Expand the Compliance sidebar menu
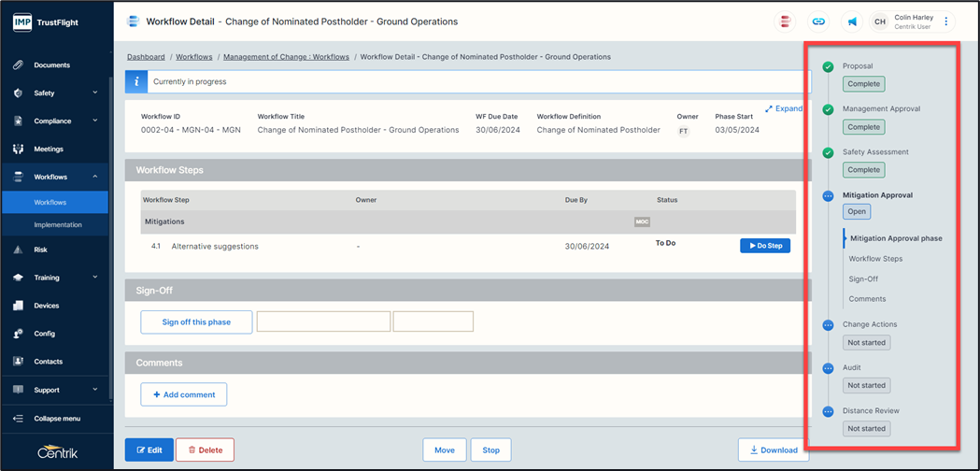The height and width of the screenshot is (471, 980). [x=94, y=121]
